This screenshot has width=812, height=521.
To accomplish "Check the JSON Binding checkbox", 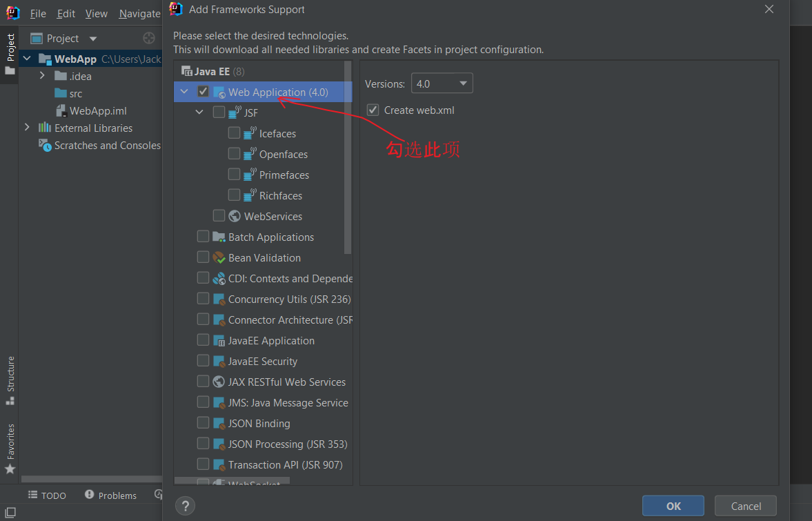I will click(x=203, y=422).
